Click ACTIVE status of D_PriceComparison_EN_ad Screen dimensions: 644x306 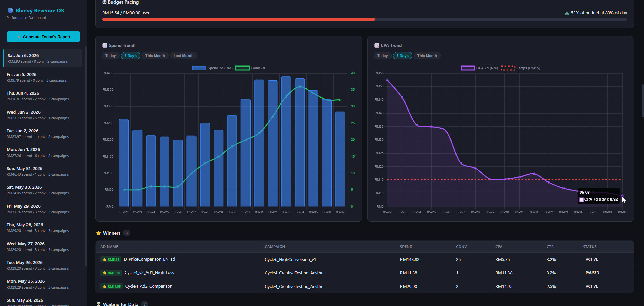[x=592, y=259]
